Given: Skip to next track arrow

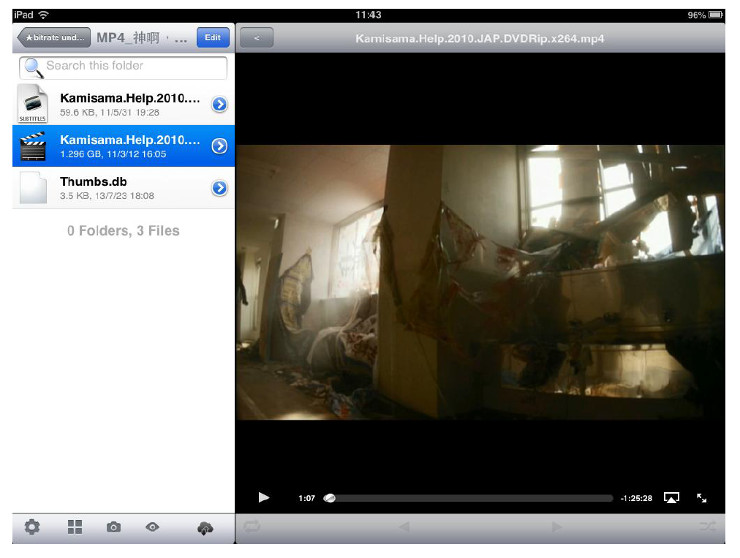Looking at the screenshot, I should pyautogui.click(x=556, y=526).
